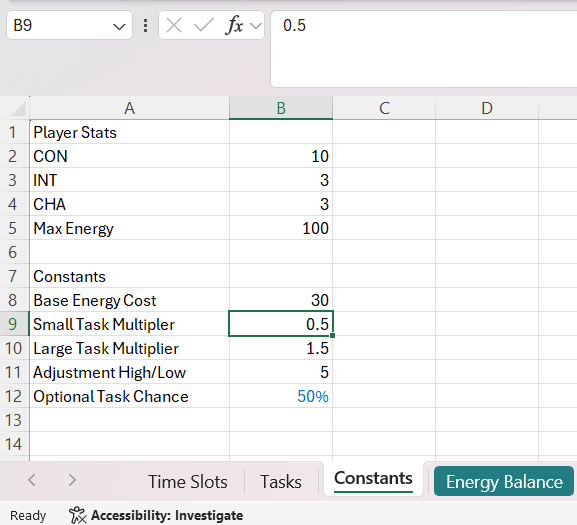Click the 'INT' label cell
Image resolution: width=577 pixels, height=525 pixels.
130,180
